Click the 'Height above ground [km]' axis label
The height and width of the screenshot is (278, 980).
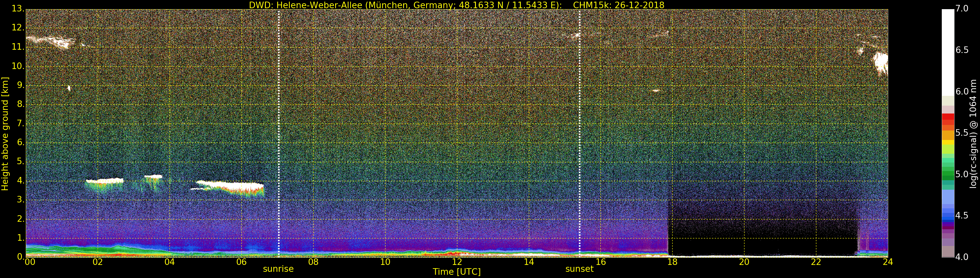pos(5,133)
